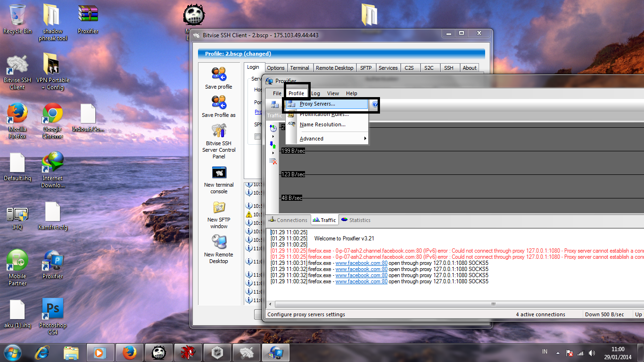This screenshot has width=644, height=362.
Task: Open the View menu in Proxifier
Action: click(333, 93)
